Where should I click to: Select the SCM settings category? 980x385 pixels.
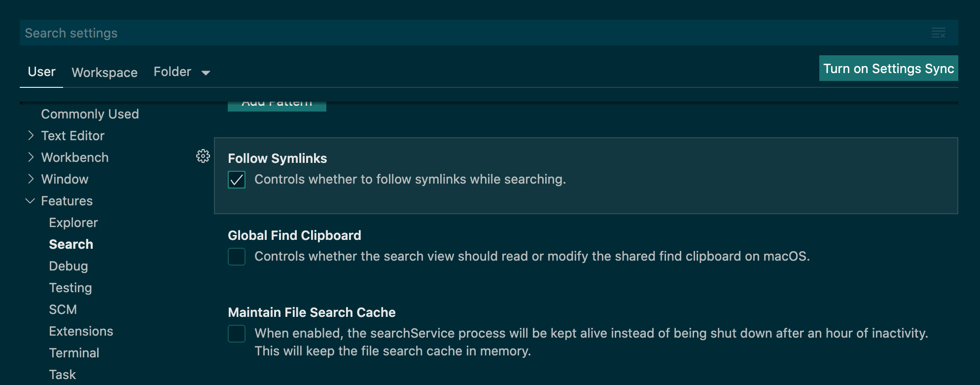coord(63,309)
